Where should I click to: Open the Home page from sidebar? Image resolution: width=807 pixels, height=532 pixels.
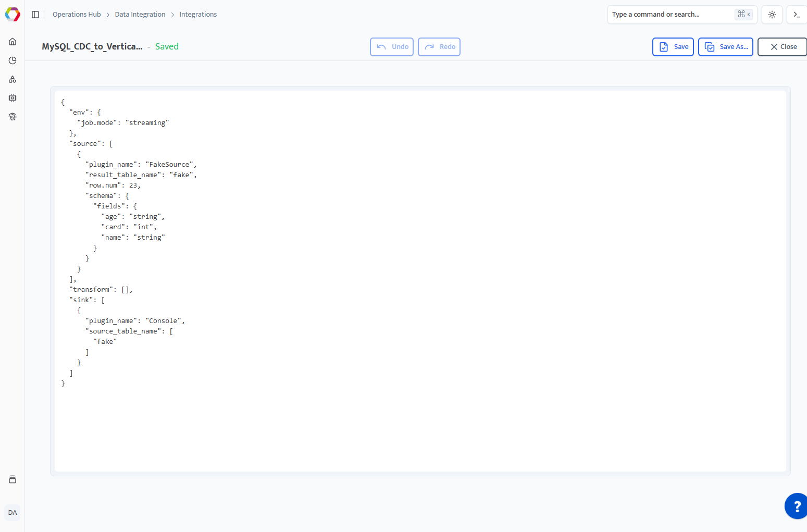pos(13,42)
